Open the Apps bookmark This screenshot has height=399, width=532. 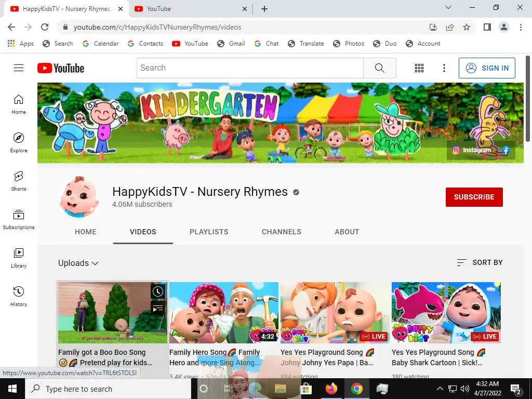coord(20,44)
